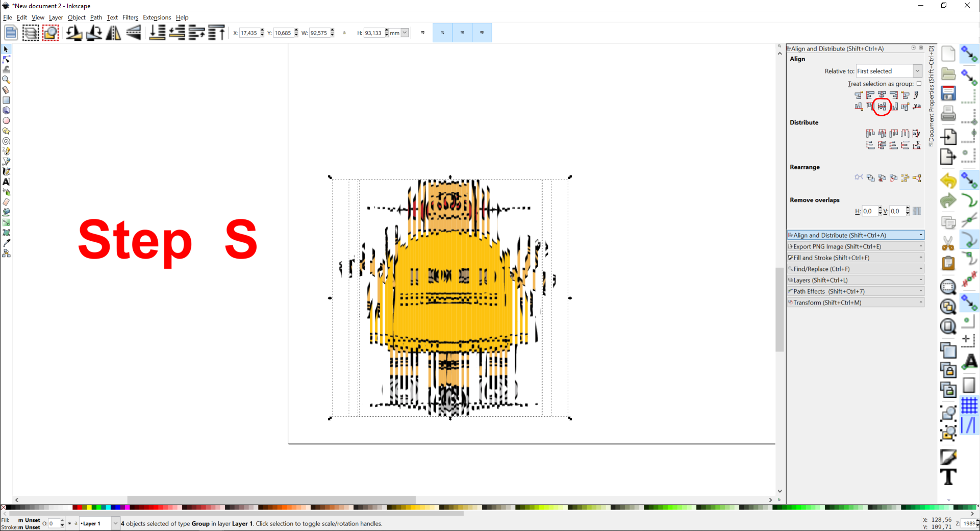Select the Eraser tool
Viewport: 980px width, 531px height.
pyautogui.click(x=6, y=203)
